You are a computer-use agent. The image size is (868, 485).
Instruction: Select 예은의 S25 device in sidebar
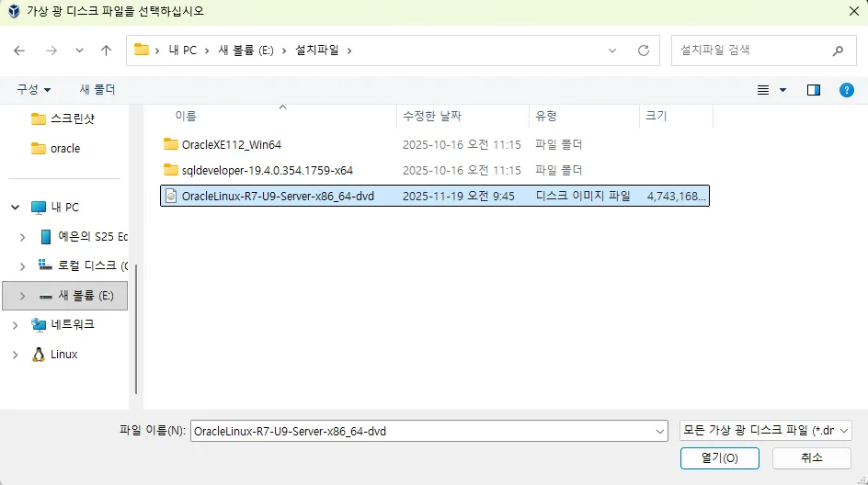tap(84, 237)
